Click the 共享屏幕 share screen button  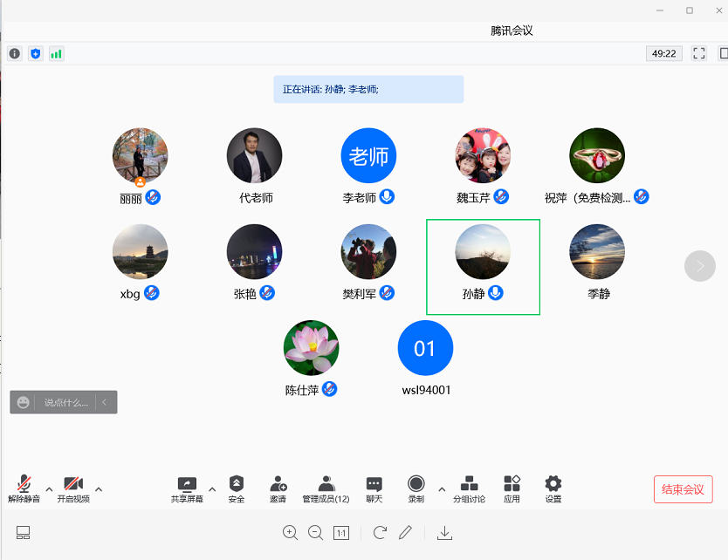[x=187, y=488]
